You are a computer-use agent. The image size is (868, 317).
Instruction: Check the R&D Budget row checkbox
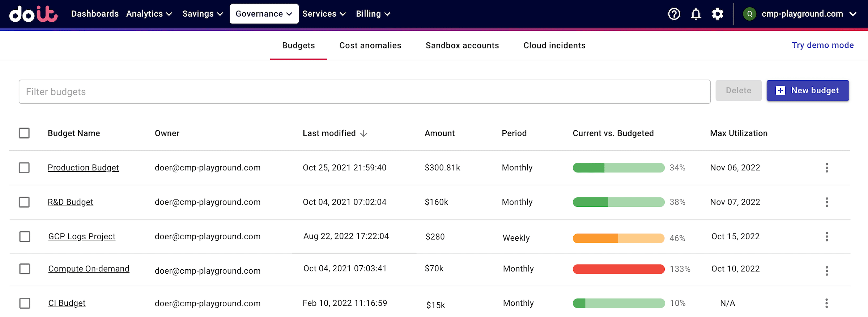(24, 202)
